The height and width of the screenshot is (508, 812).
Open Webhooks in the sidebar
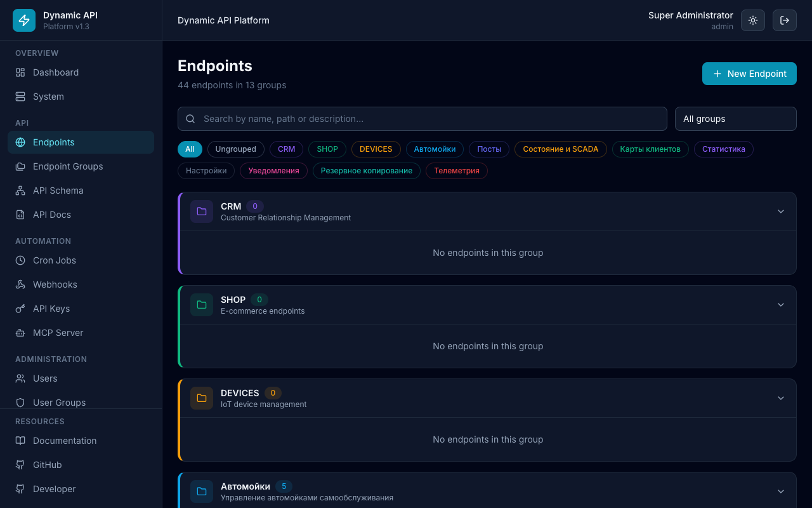click(81, 284)
